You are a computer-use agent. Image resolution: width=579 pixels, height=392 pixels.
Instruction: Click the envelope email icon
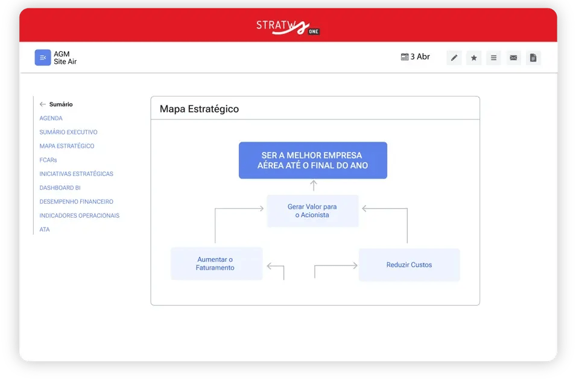click(513, 57)
